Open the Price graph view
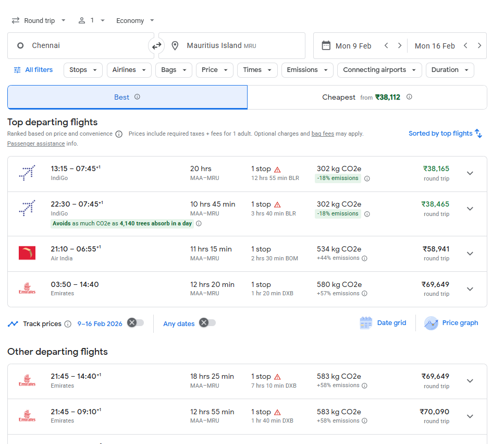The height and width of the screenshot is (444, 504). tap(451, 323)
